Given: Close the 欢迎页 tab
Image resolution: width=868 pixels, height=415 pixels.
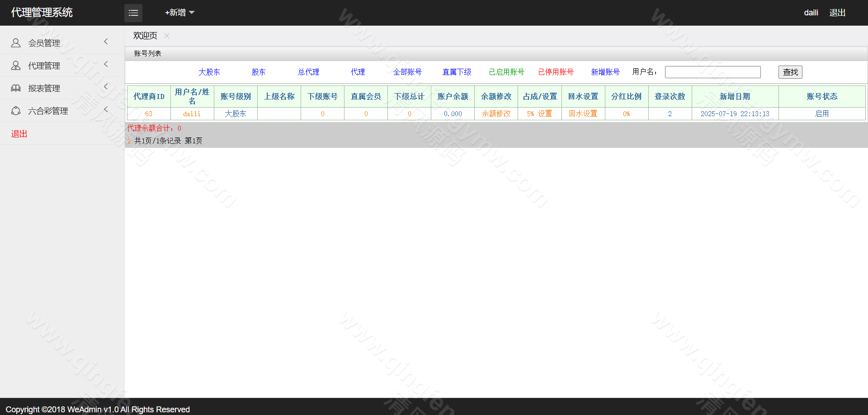Looking at the screenshot, I should coord(167,36).
